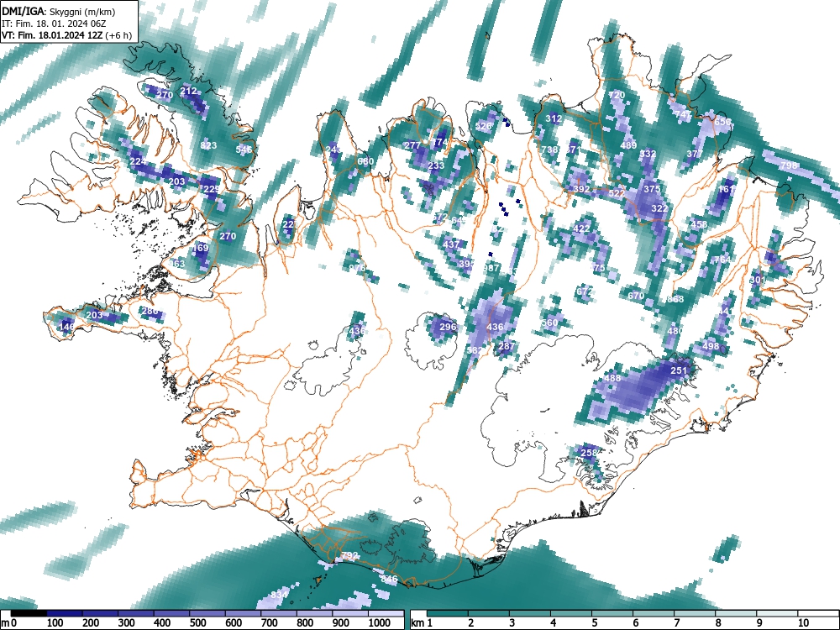Click the 1000 label on the metre legend
840x630 pixels.
coord(380,623)
